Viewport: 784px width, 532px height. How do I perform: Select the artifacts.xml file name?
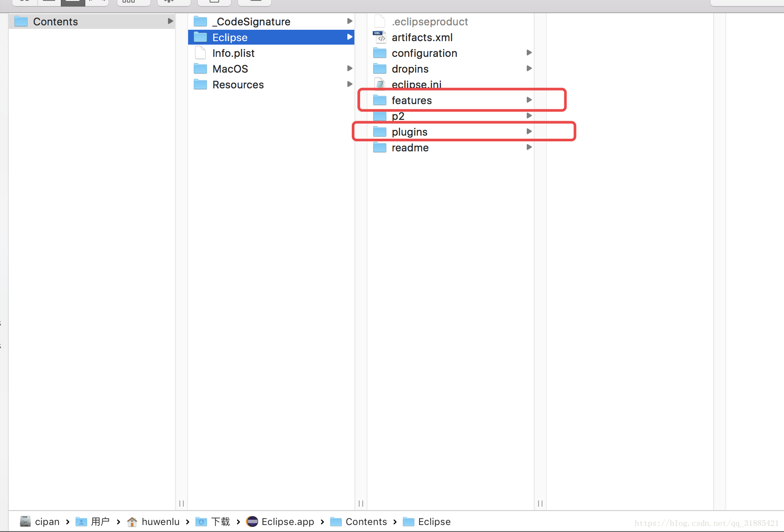click(x=422, y=37)
